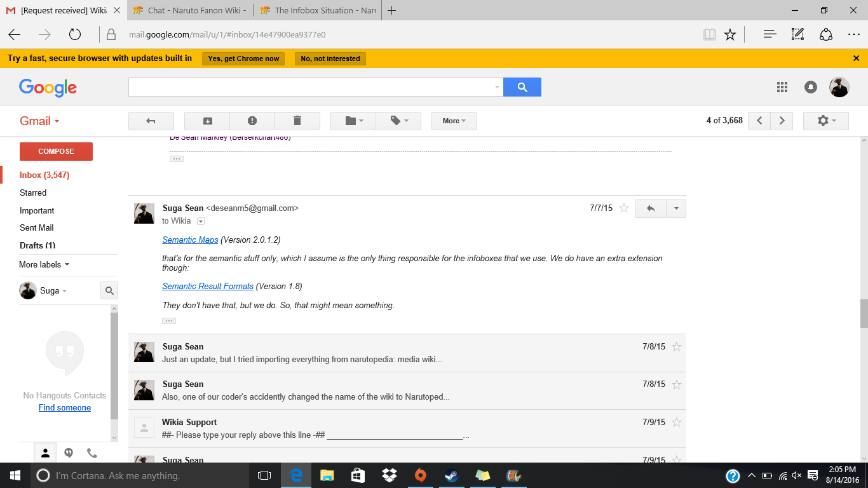Open Gmail settings gear menu
The height and width of the screenshot is (488, 868).
click(826, 121)
